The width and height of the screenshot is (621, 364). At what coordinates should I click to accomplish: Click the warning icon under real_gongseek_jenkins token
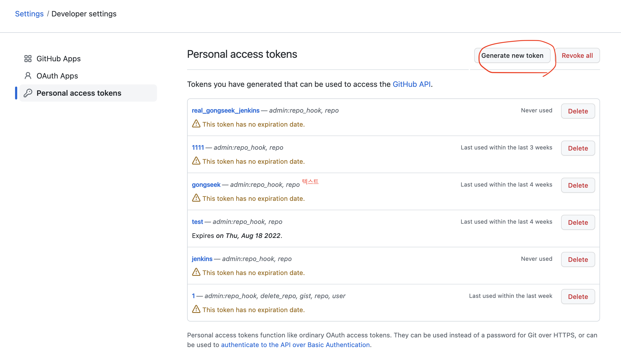point(196,124)
